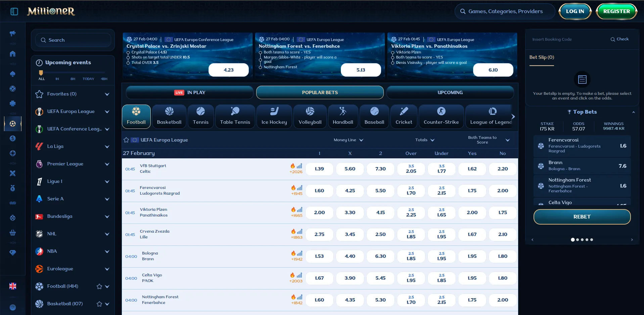Click the REBET button in Top Bets

582,217
